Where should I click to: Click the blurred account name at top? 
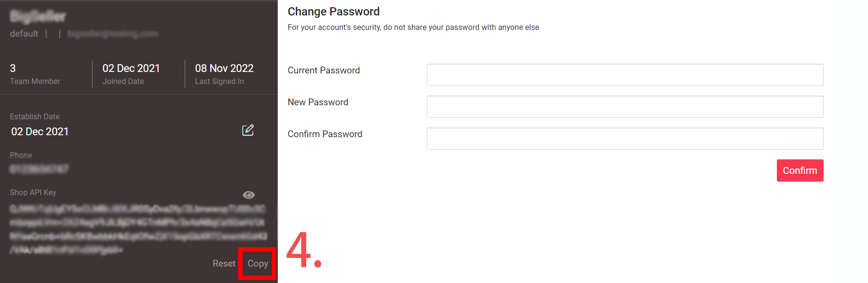[x=38, y=16]
